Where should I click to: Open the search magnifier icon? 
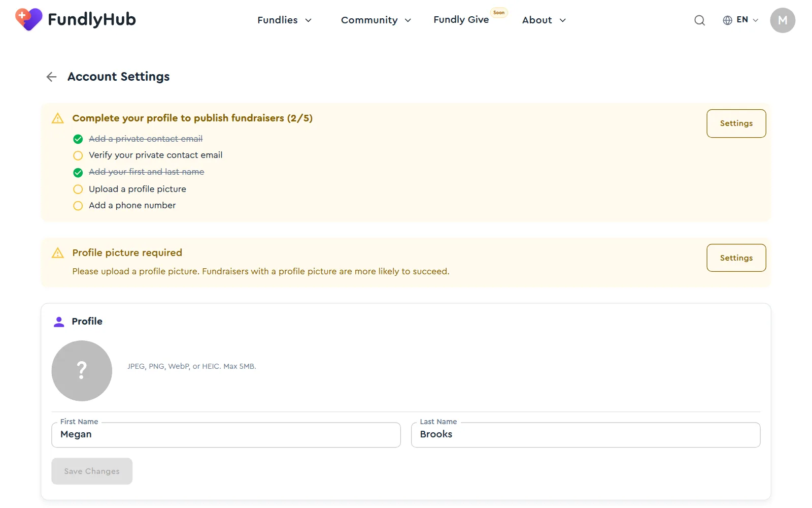(699, 20)
